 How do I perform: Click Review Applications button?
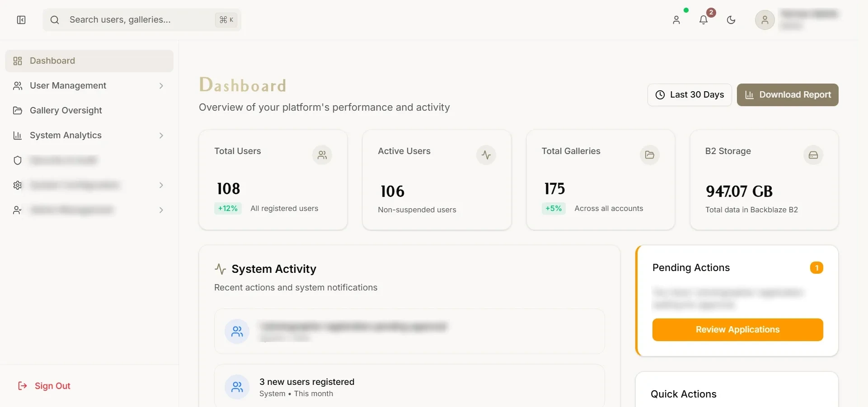click(x=737, y=330)
